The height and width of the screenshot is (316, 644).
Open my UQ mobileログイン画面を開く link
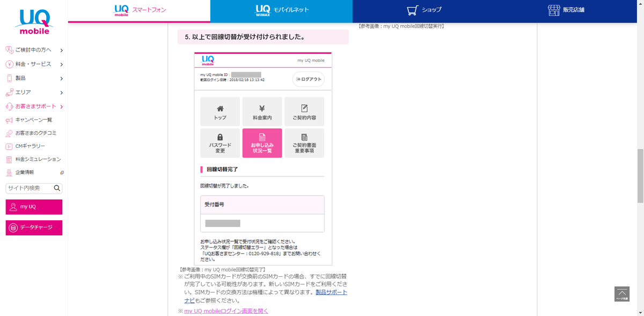click(x=226, y=311)
